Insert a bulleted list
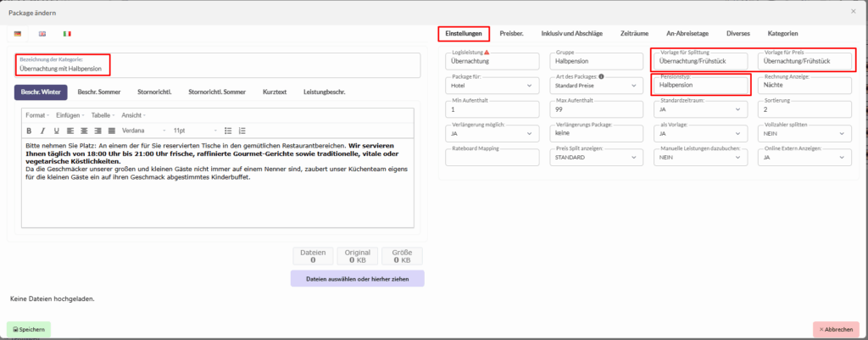868x340 pixels. coord(227,131)
